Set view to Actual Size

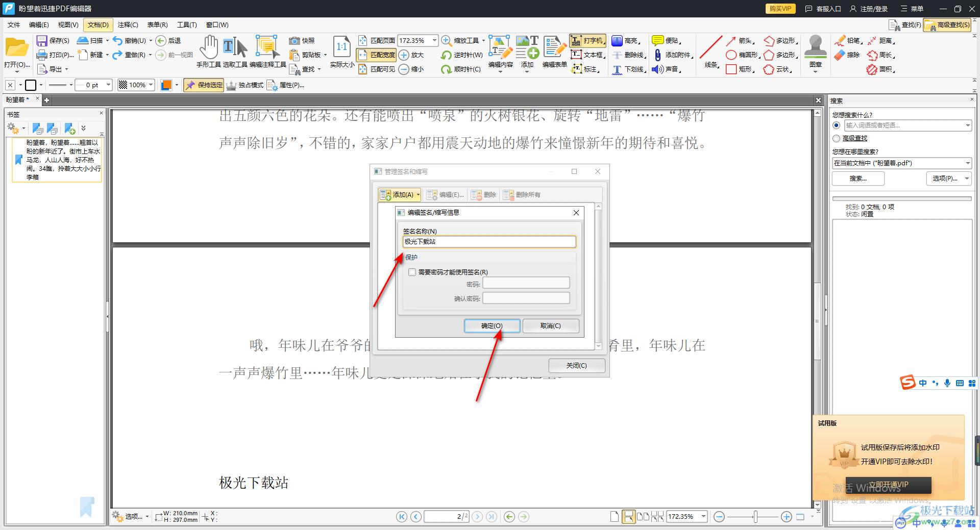tap(342, 52)
